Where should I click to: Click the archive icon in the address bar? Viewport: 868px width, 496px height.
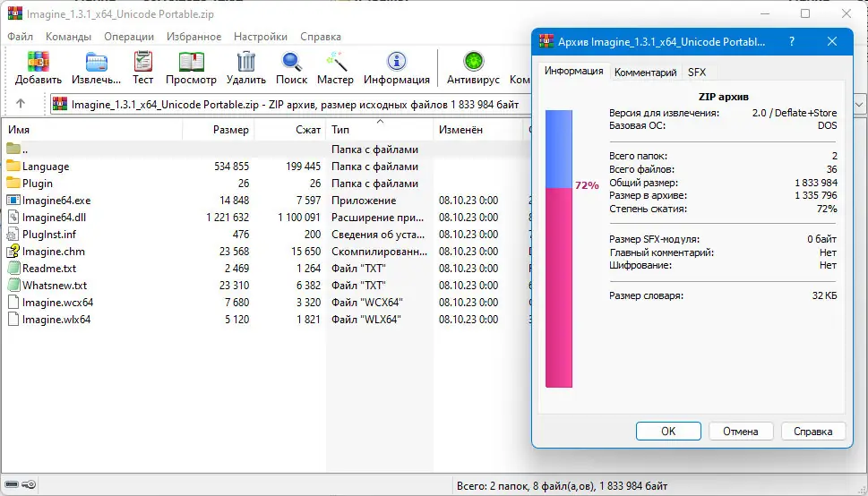click(60, 104)
